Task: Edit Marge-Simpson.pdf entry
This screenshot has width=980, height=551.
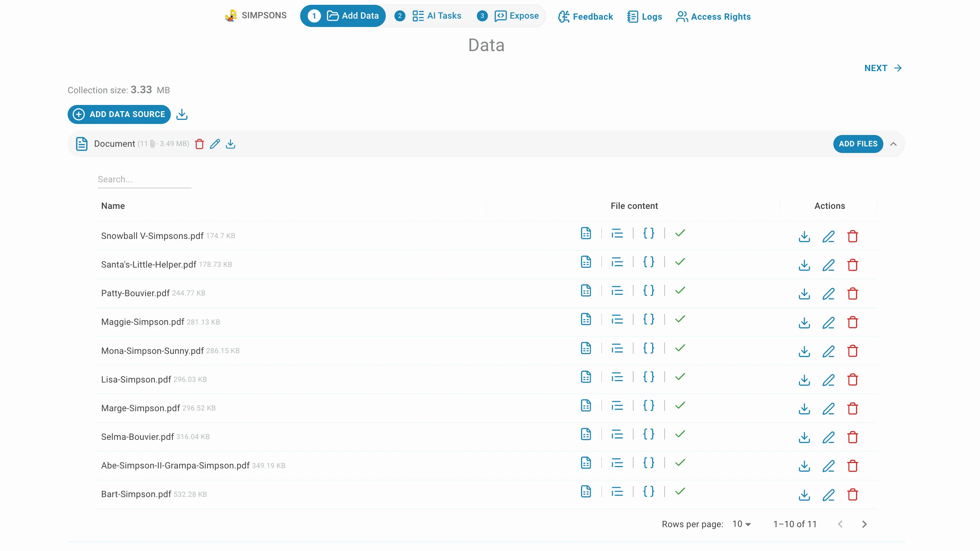Action: [829, 408]
